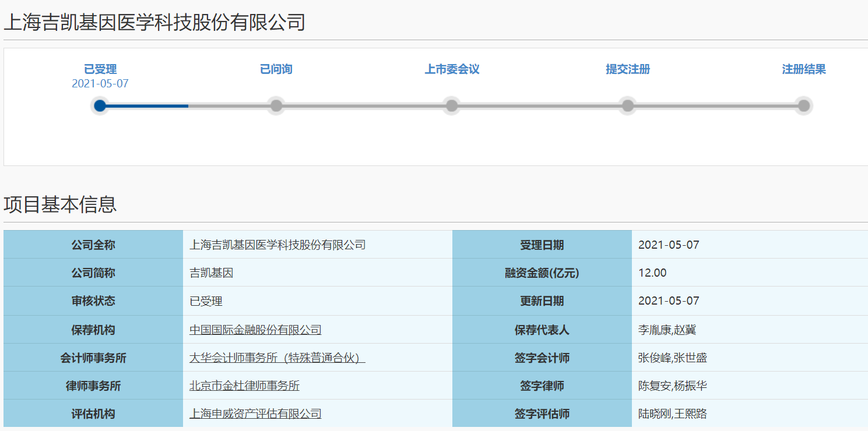Click the names 陆晓刚,王熙路

pos(673,414)
